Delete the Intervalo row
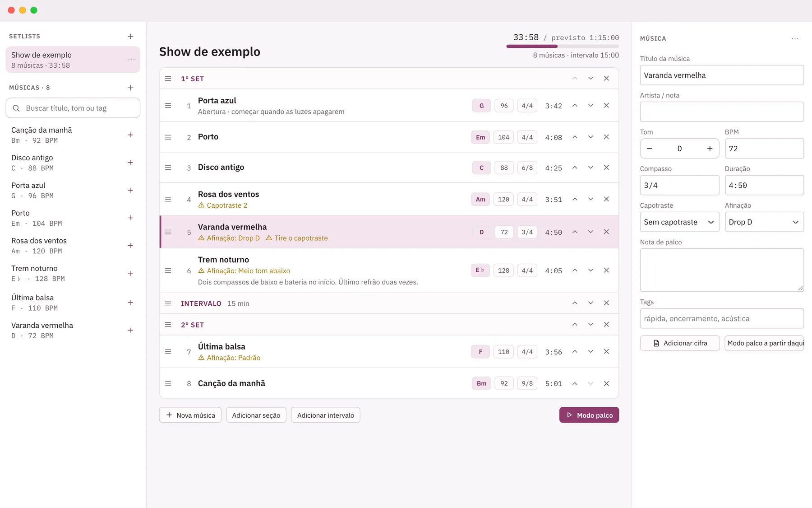The width and height of the screenshot is (812, 508). (x=606, y=303)
